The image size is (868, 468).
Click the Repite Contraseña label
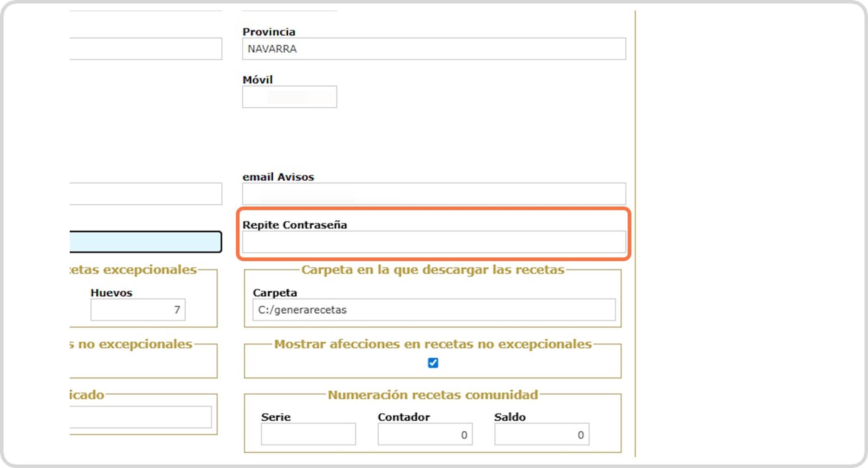coord(295,225)
